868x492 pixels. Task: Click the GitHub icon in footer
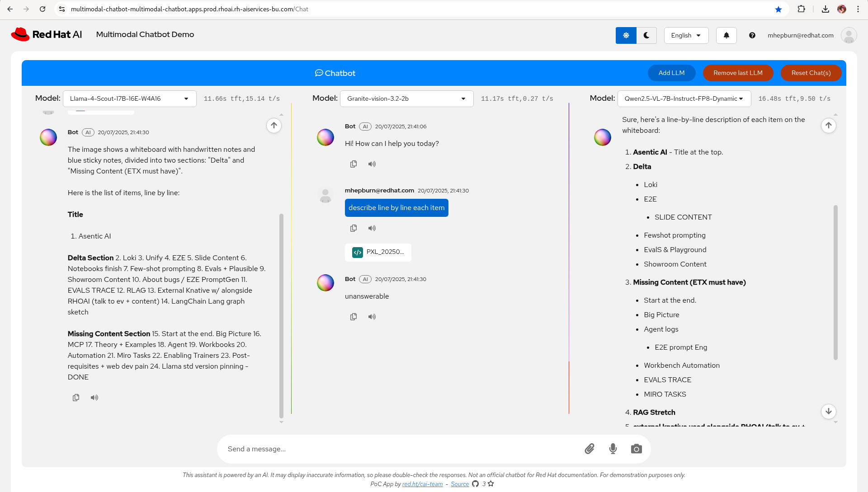click(x=476, y=484)
